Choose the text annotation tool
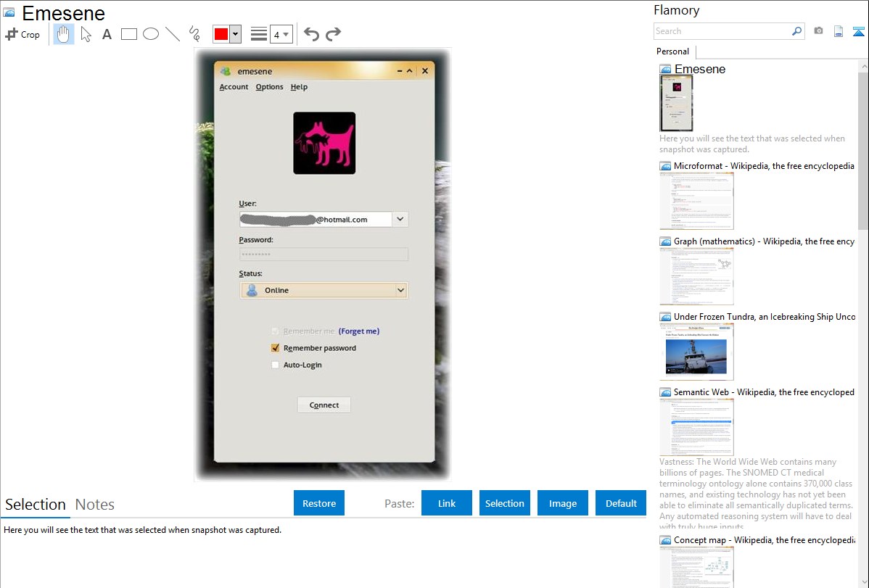Screen dimensions: 869x588 (107, 34)
